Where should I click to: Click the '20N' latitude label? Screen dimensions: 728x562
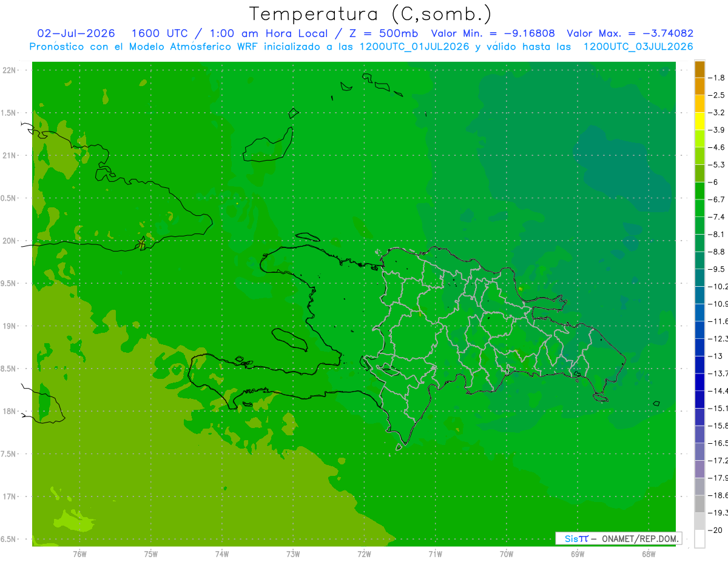pyautogui.click(x=8, y=241)
